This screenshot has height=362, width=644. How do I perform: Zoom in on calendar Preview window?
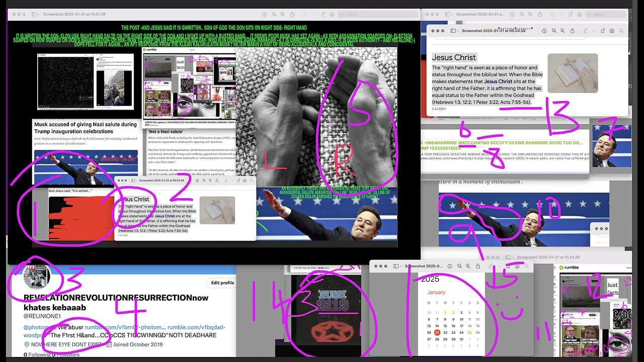coord(468,266)
